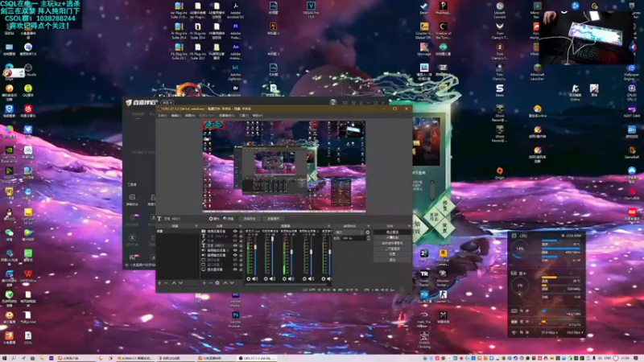Open Audio Mixer dock header menu icon
644x362 pixels.
(329, 226)
